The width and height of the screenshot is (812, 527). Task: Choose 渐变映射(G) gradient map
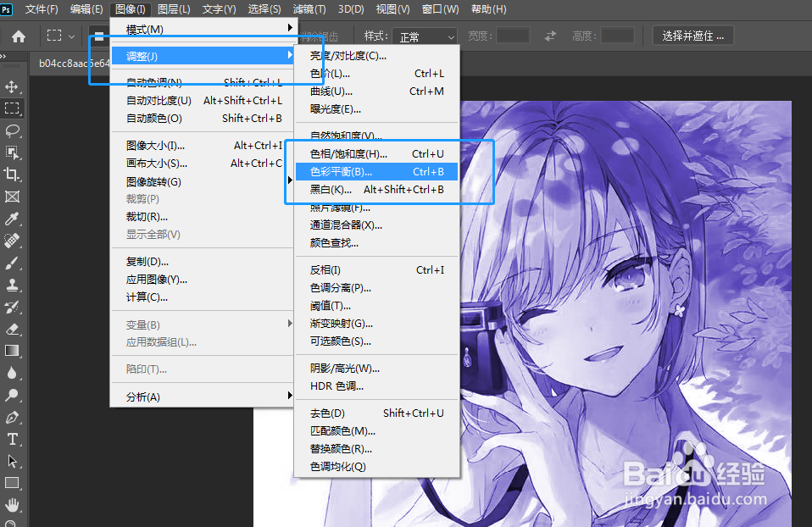(x=376, y=324)
